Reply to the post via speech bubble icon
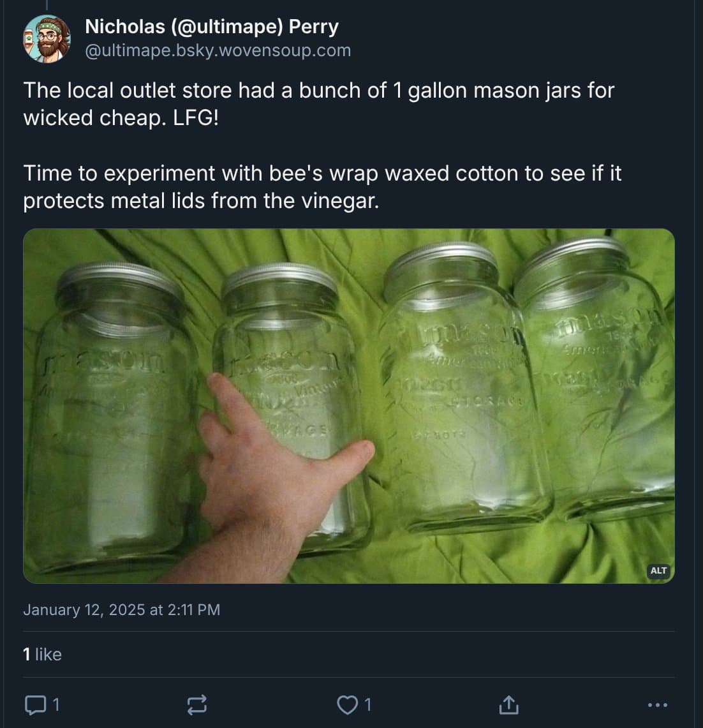Screen dimensions: 703x728 tap(35, 704)
